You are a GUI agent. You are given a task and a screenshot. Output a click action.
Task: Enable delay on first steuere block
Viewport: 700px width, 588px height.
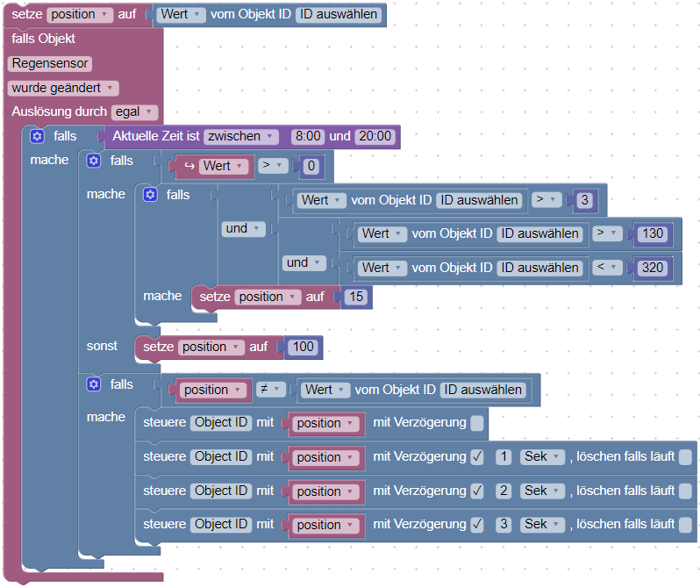[477, 423]
